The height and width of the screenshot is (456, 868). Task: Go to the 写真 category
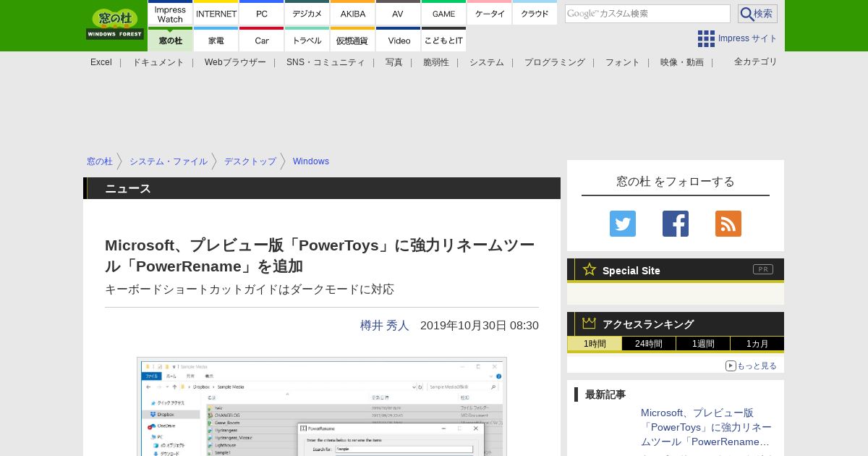coord(394,62)
